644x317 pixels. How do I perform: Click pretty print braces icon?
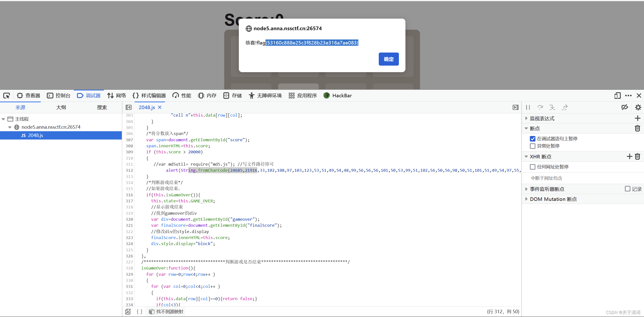click(x=139, y=312)
